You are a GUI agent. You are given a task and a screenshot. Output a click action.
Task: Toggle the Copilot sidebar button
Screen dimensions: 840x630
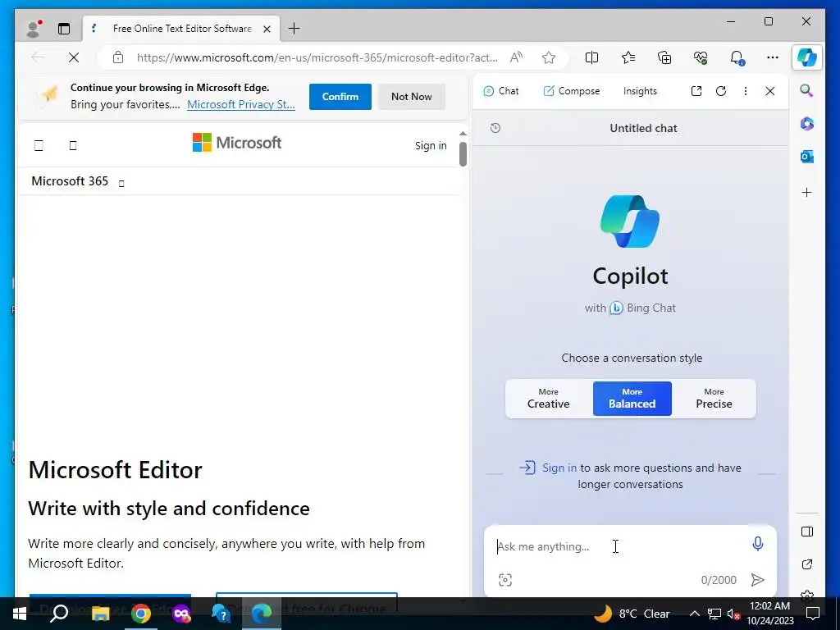pos(807,57)
